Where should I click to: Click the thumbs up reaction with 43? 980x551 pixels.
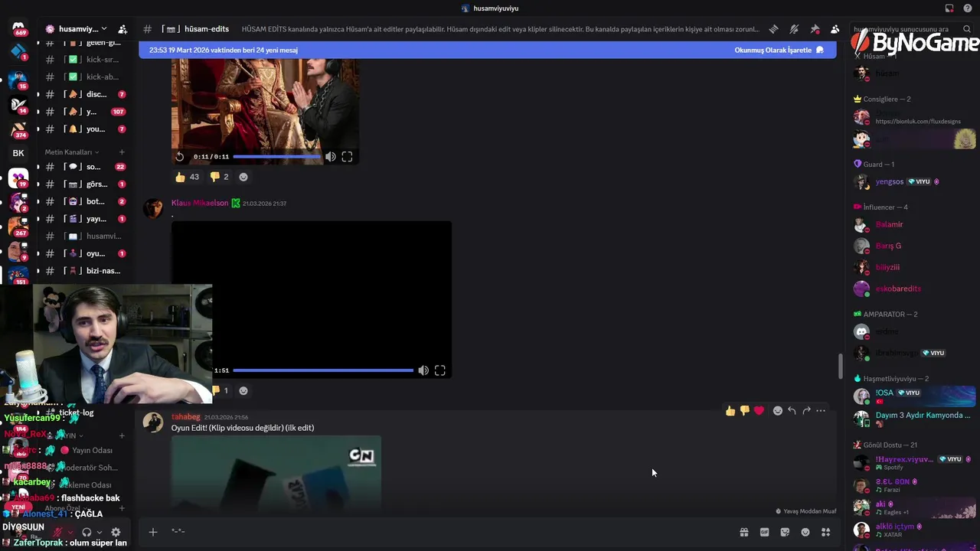click(187, 177)
